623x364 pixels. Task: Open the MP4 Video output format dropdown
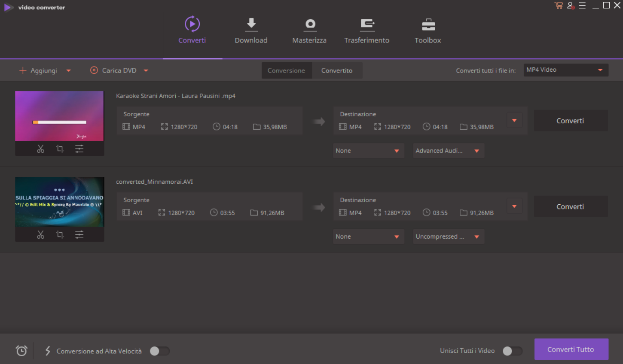[565, 70]
